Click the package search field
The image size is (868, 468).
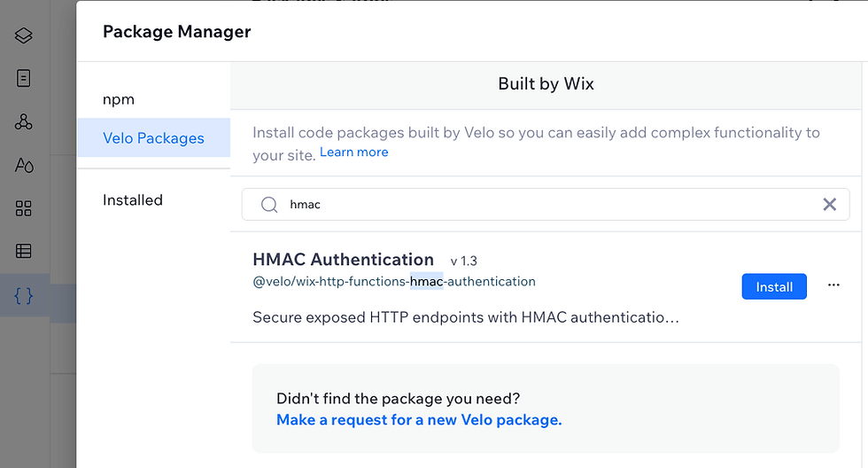[x=546, y=205]
